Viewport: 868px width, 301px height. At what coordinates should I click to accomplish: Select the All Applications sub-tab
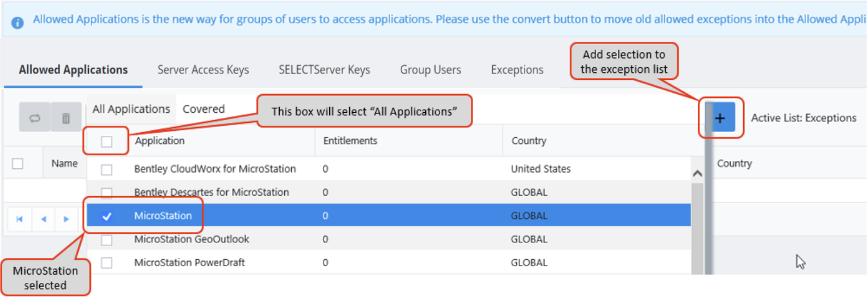(x=131, y=109)
